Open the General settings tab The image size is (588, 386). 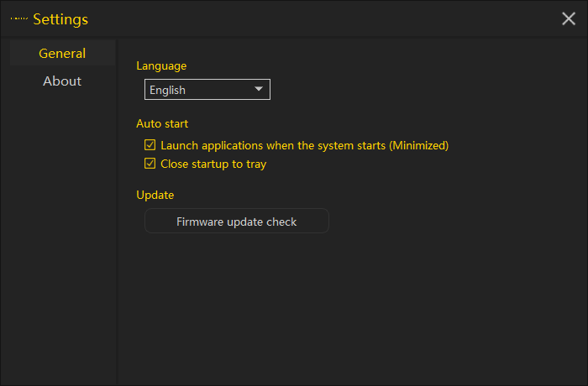[x=62, y=54]
